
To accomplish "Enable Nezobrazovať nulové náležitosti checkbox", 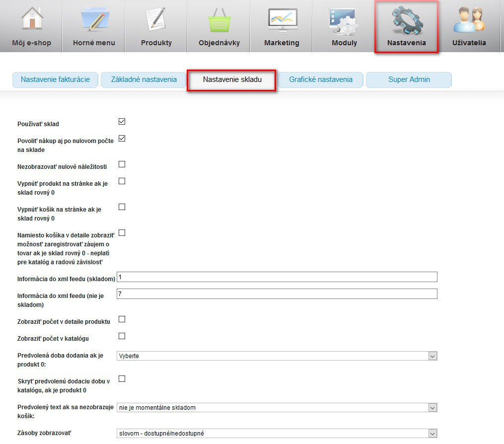I will (x=122, y=164).
